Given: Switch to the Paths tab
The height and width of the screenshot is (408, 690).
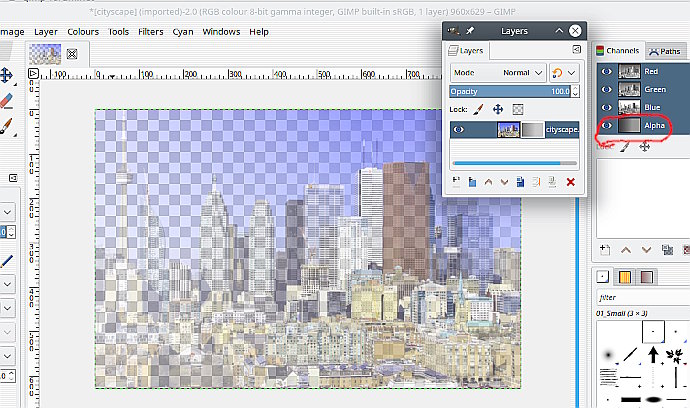Looking at the screenshot, I should point(665,51).
